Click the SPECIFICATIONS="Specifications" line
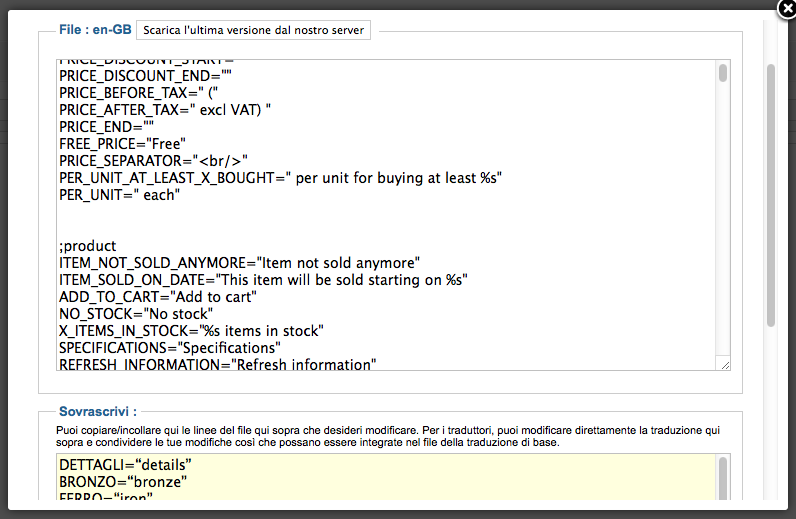 169,347
